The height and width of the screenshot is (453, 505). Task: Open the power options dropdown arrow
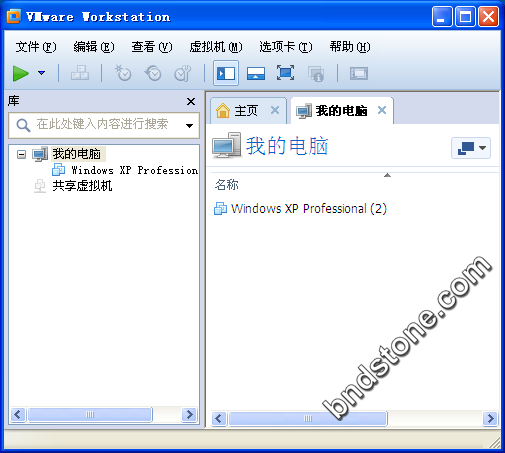42,73
